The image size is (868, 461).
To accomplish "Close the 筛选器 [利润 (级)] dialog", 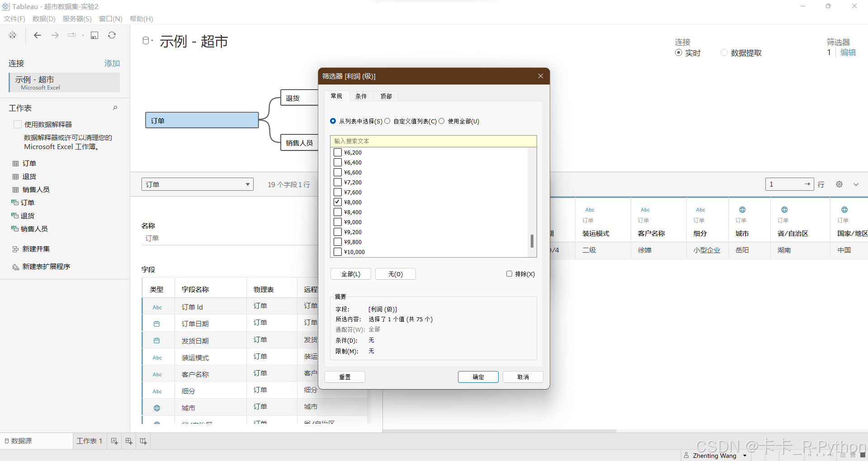I will (x=541, y=76).
